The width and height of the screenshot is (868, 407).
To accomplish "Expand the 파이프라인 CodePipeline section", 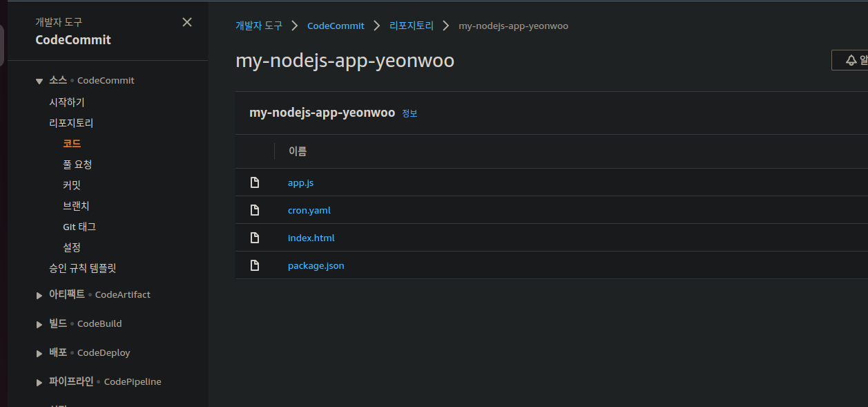I will (39, 382).
